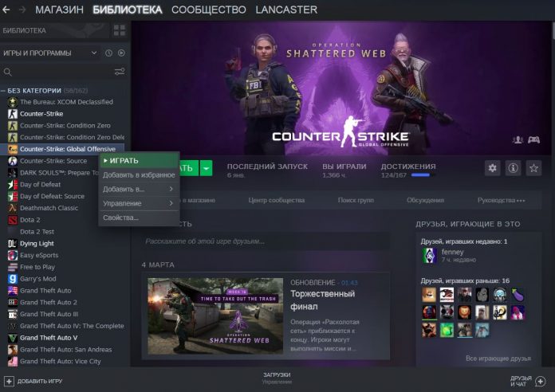The height and width of the screenshot is (392, 555).
Task: Open Торжественный финал news title
Action: pyautogui.click(x=322, y=300)
